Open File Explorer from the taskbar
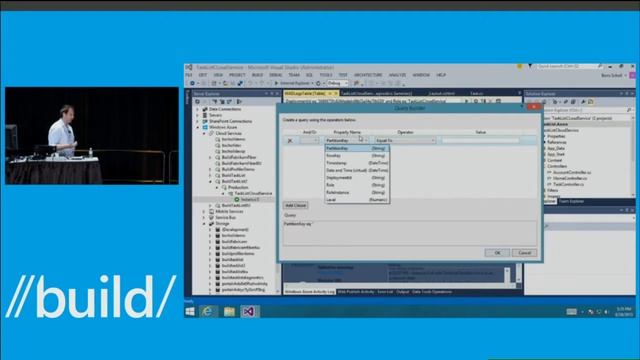 229,311
